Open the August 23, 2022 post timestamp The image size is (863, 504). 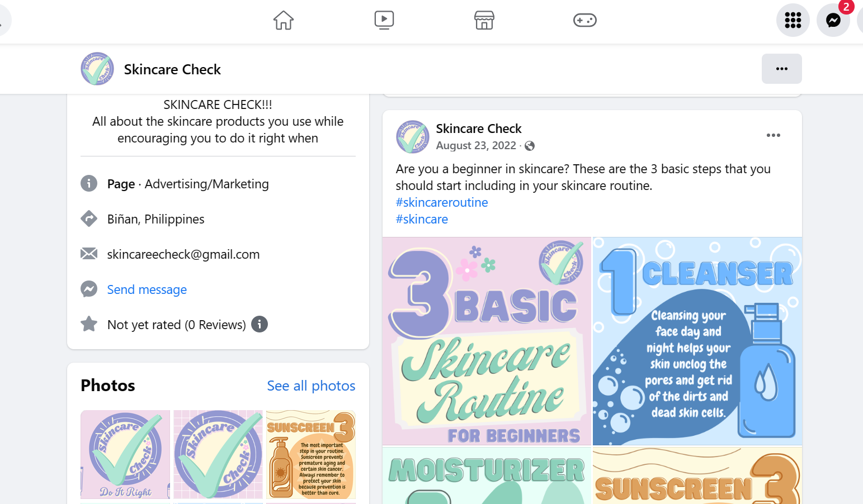[x=476, y=146]
